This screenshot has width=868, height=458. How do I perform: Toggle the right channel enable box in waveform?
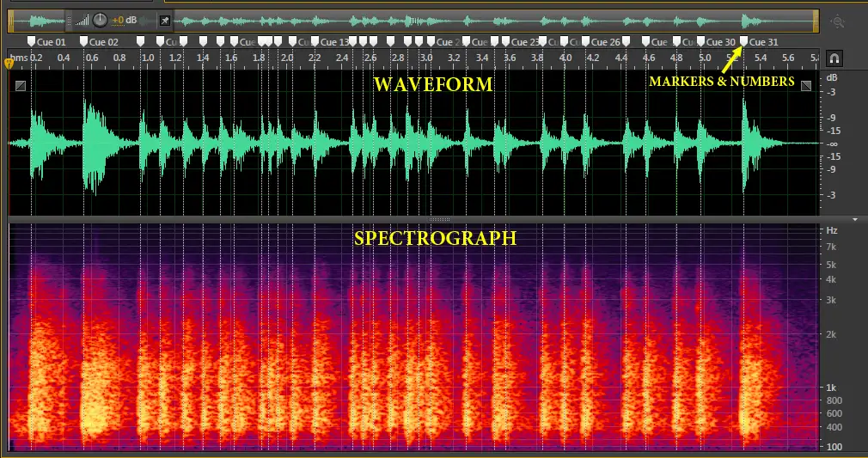806,85
